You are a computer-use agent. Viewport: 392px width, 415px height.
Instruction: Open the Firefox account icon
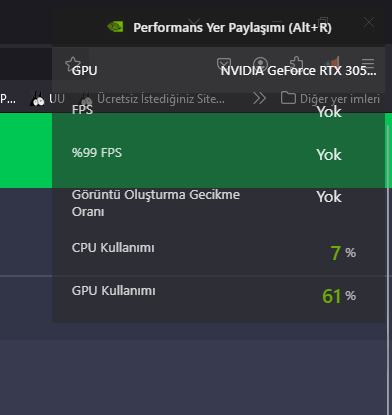260,63
